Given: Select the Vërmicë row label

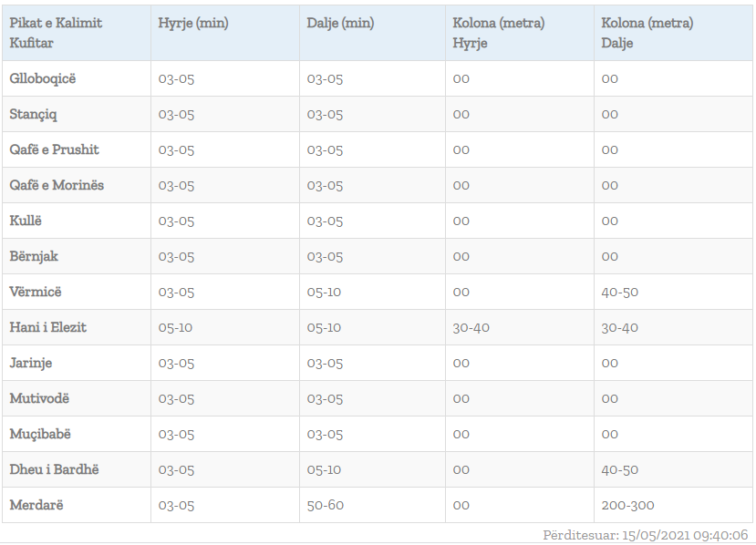Looking at the screenshot, I should click(x=36, y=292).
